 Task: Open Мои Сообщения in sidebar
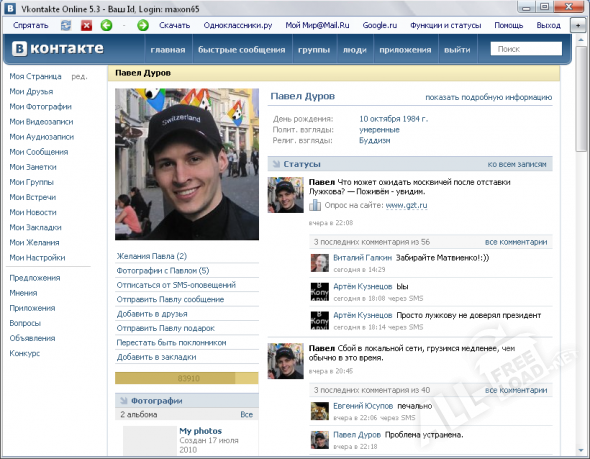[39, 152]
